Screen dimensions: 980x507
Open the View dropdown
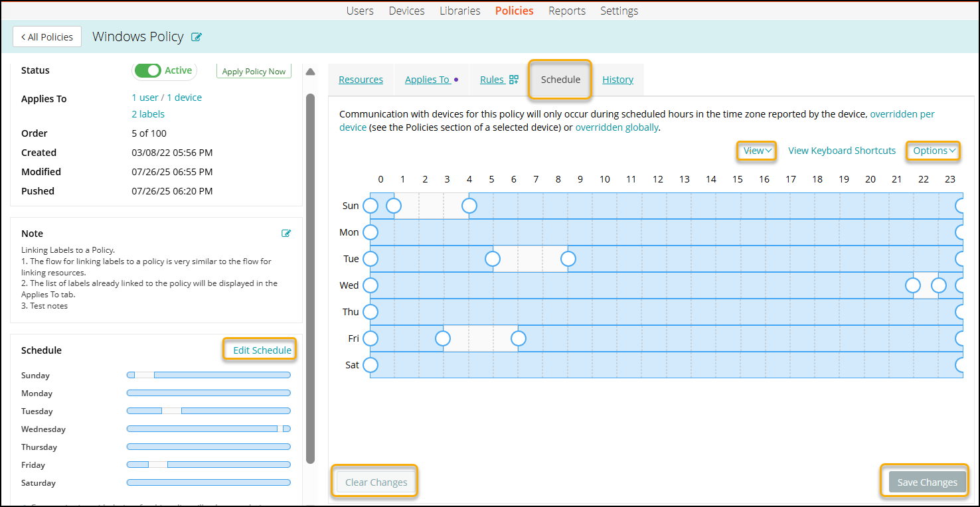(757, 151)
